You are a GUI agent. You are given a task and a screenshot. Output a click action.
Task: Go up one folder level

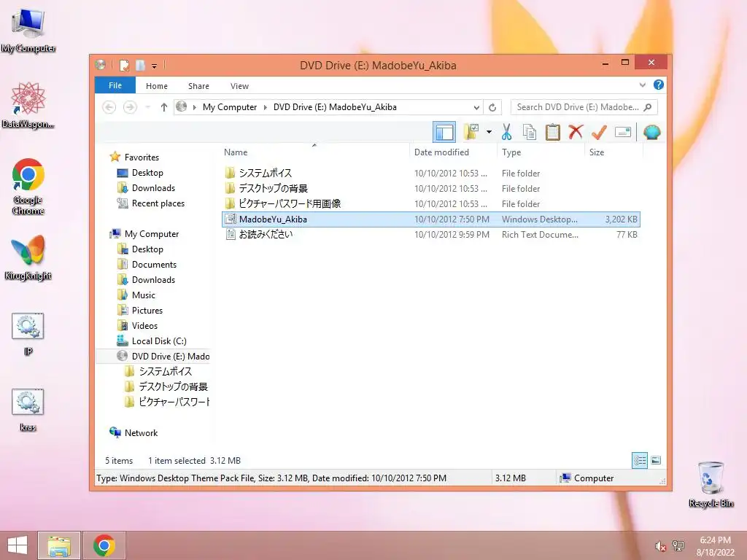pyautogui.click(x=164, y=107)
